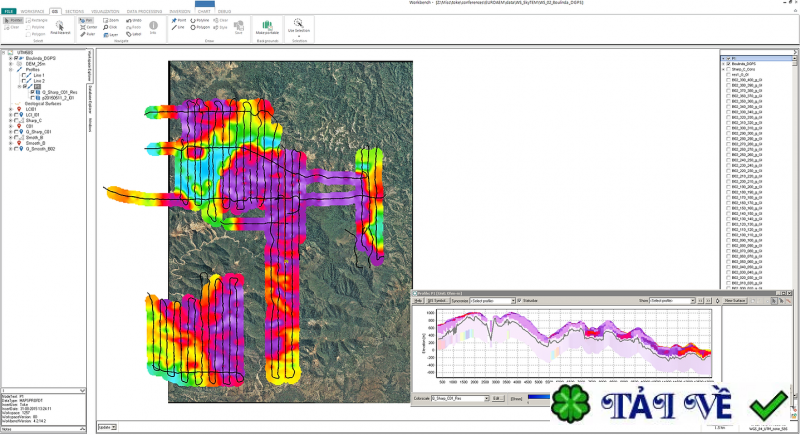Click the Info icon in Navigate group
The image size is (800, 435).
154,26
